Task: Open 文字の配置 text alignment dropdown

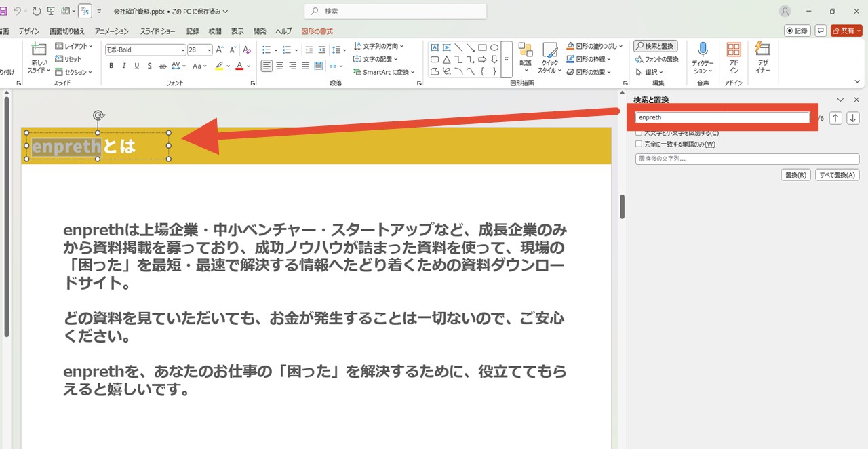Action: (x=374, y=59)
